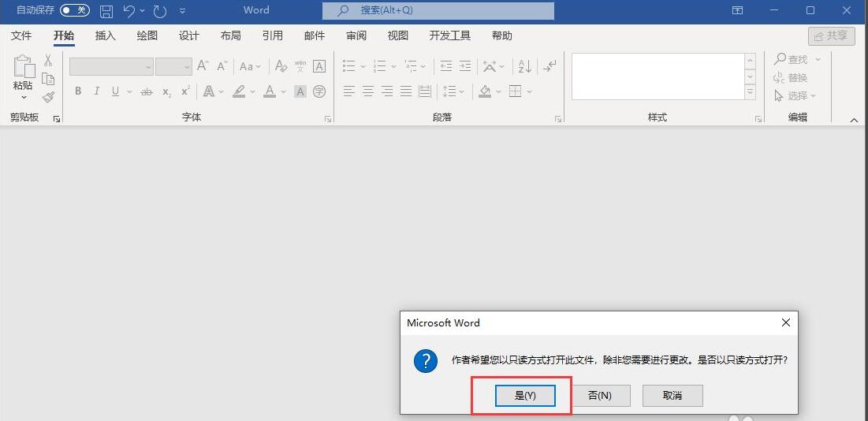Open the font size combo box
Screen dimensions: 868x421
[x=173, y=66]
